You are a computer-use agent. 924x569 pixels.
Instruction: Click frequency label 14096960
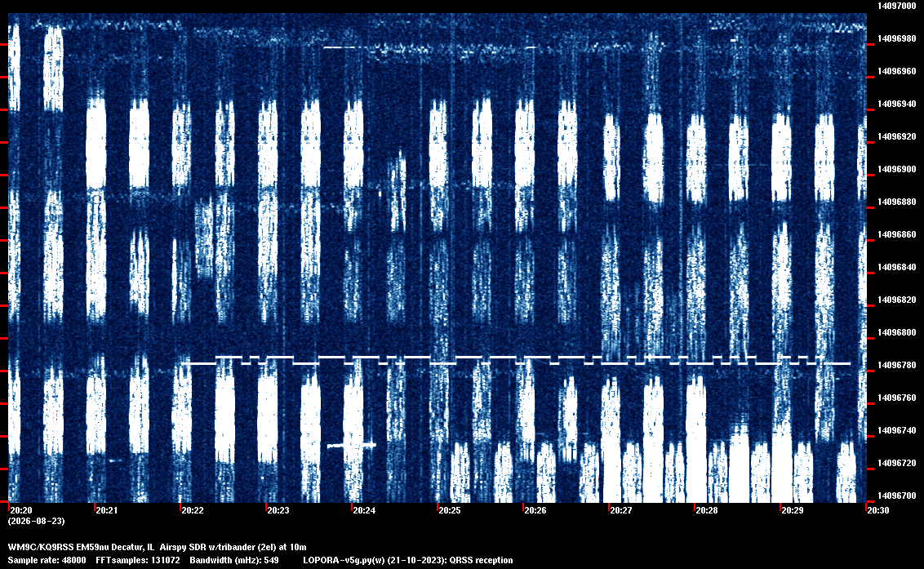click(x=896, y=71)
